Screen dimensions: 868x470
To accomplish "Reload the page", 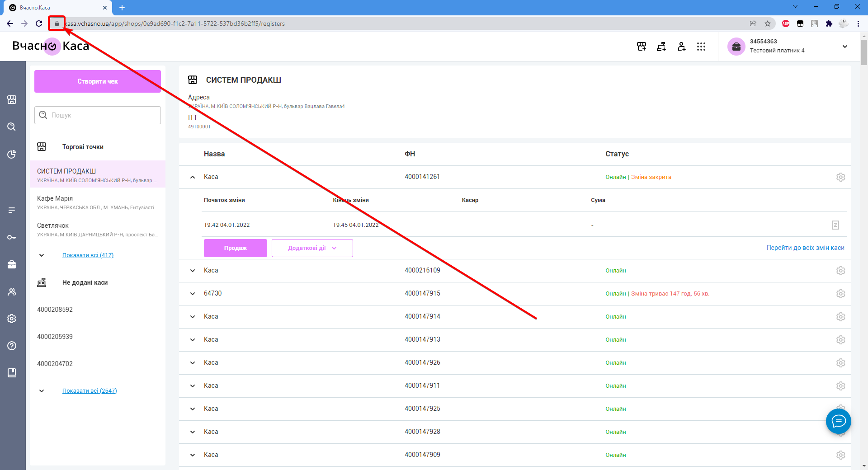I will 39,23.
